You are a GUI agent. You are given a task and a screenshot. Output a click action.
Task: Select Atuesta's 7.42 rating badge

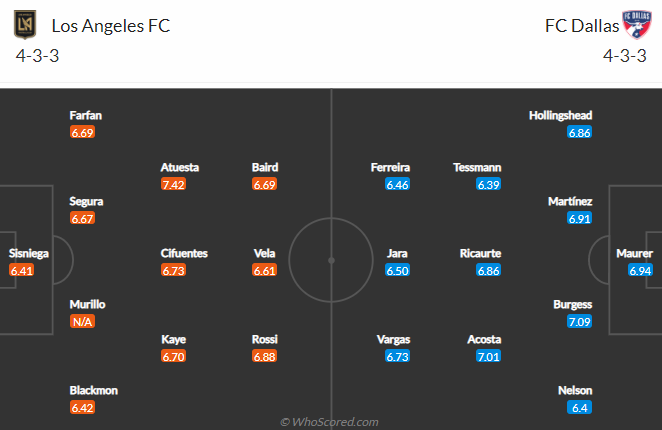(173, 185)
